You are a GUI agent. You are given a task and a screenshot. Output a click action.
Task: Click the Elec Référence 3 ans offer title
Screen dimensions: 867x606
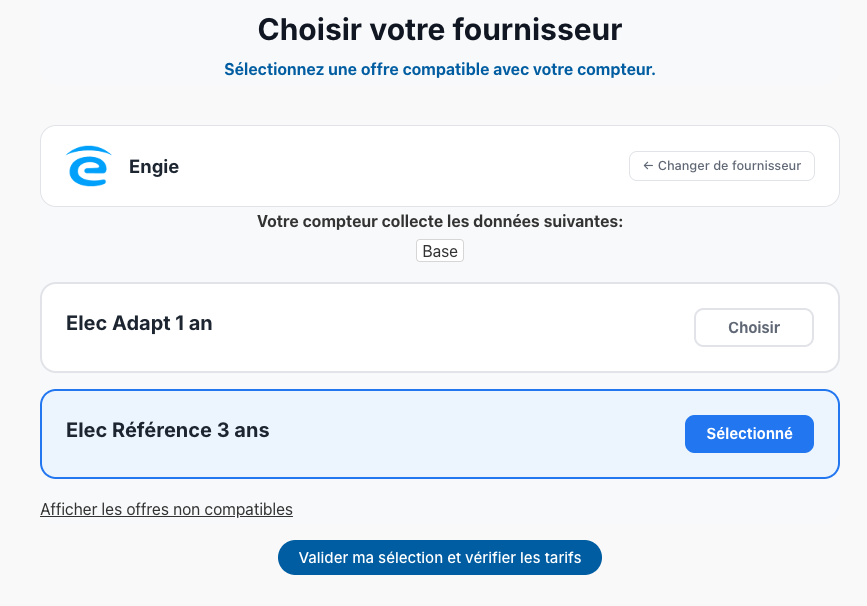click(x=168, y=431)
